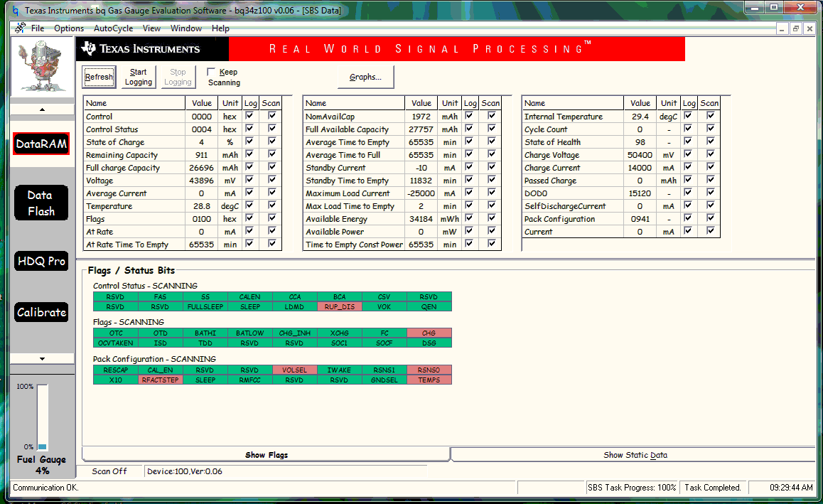Click the Refresh button
The height and width of the screenshot is (504, 823).
(99, 77)
